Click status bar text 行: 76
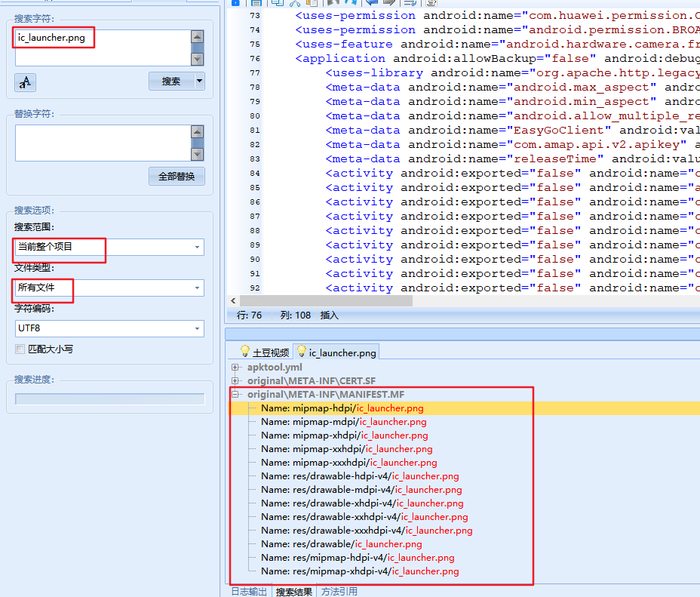 point(249,315)
